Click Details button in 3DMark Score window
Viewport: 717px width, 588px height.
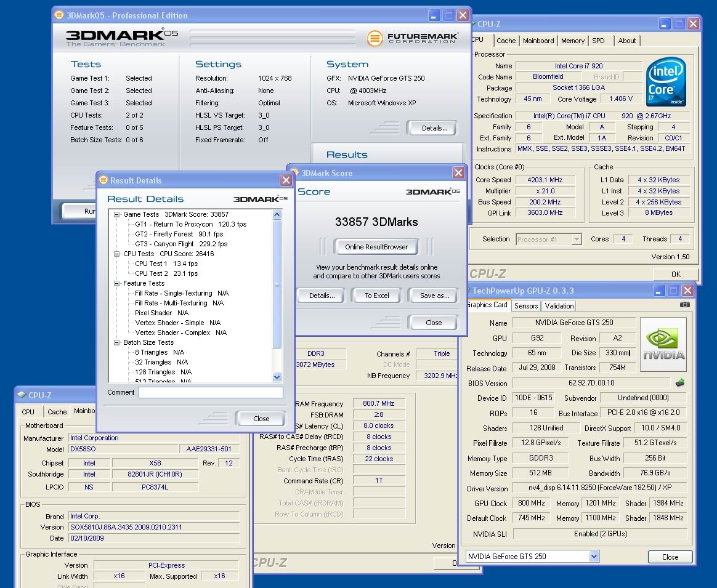pyautogui.click(x=322, y=296)
